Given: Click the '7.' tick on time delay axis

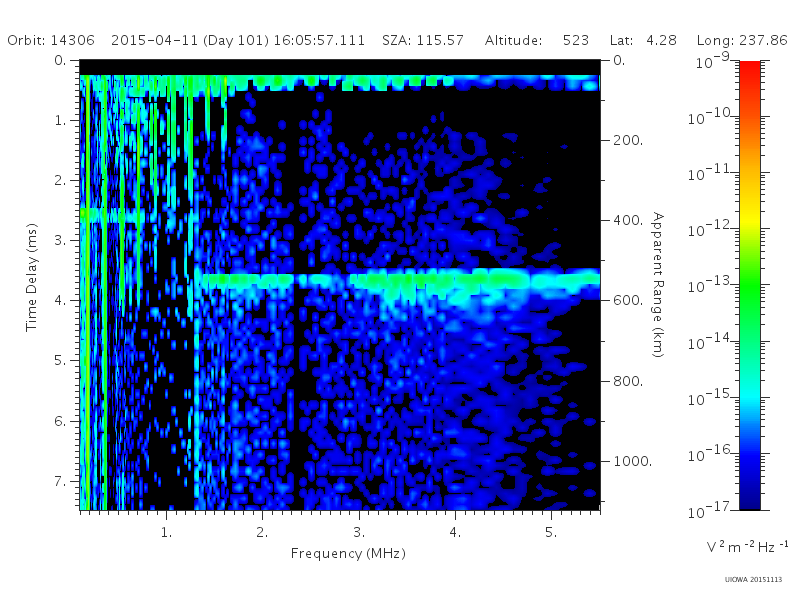Looking at the screenshot, I should (x=60, y=481).
